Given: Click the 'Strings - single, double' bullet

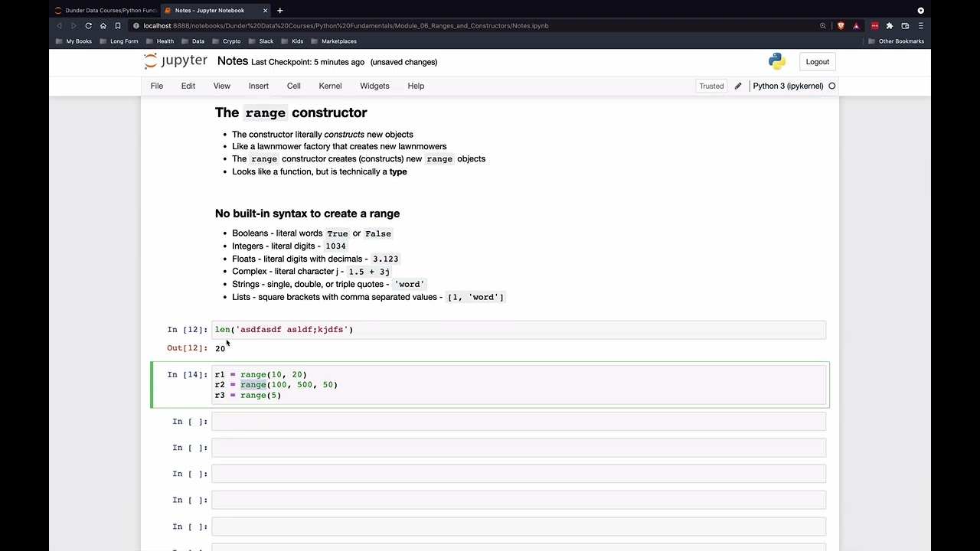Looking at the screenshot, I should coord(328,284).
